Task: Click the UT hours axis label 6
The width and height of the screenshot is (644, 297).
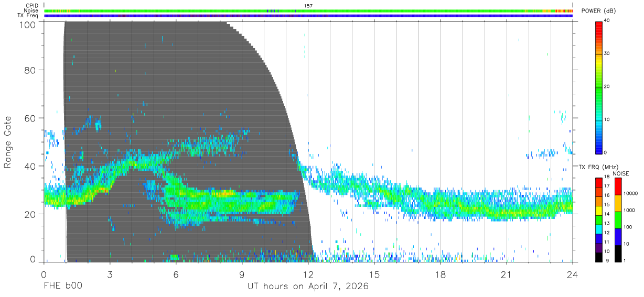Action: pyautogui.click(x=176, y=274)
